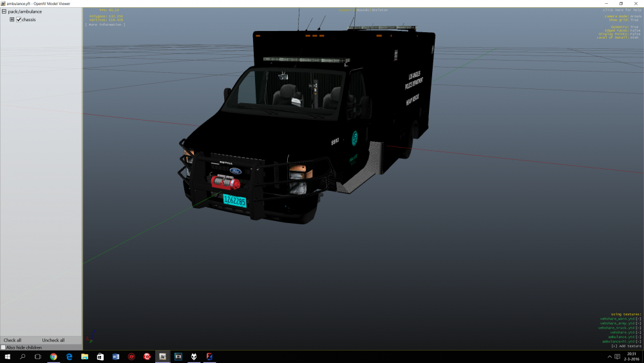644x363 pixels.
Task: Switch to the geometry view mode
Action: pos(347,10)
